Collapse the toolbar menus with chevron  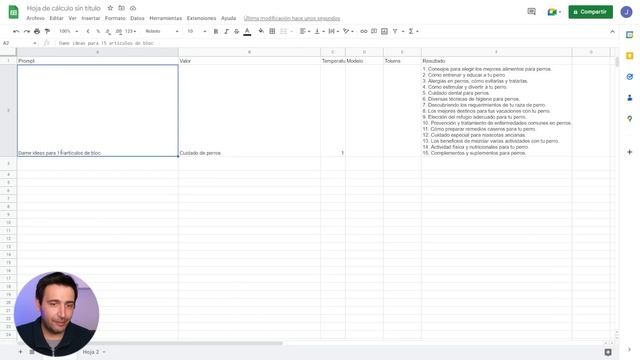pos(612,31)
